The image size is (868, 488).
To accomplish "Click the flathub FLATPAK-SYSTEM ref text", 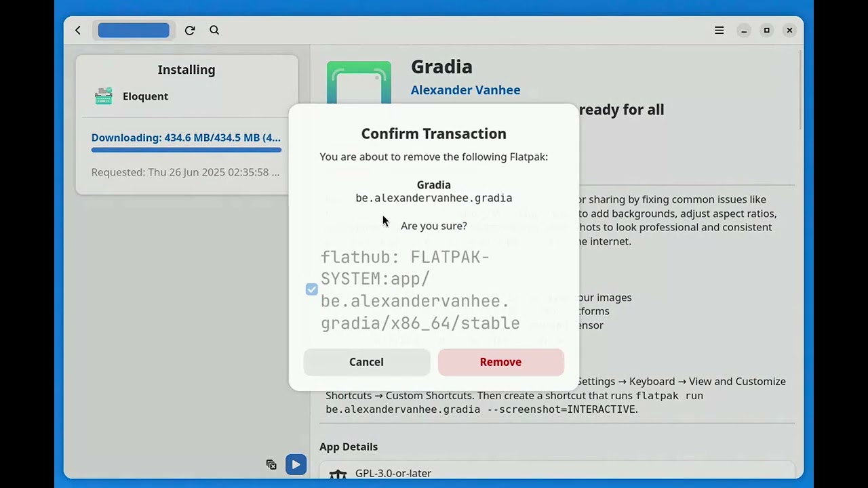I will click(x=420, y=290).
